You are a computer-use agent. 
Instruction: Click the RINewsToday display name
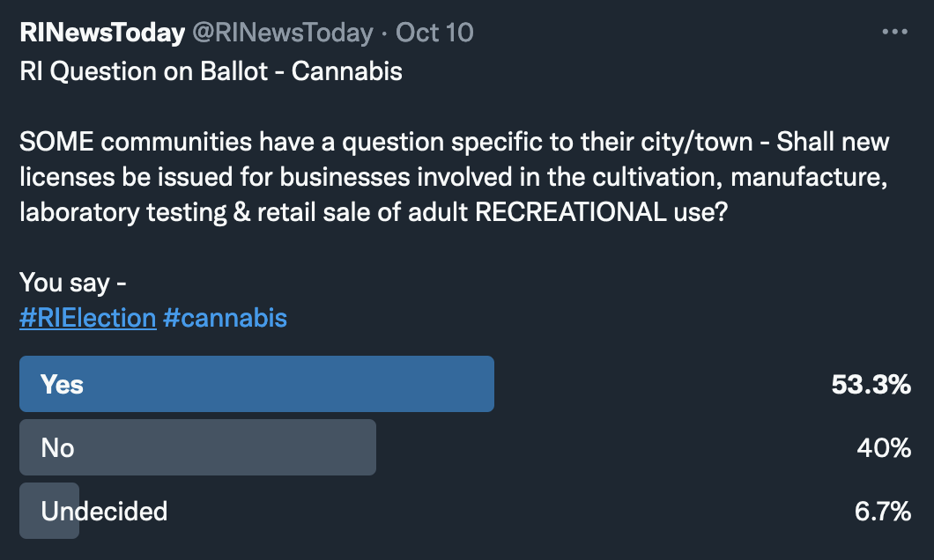[x=102, y=33]
